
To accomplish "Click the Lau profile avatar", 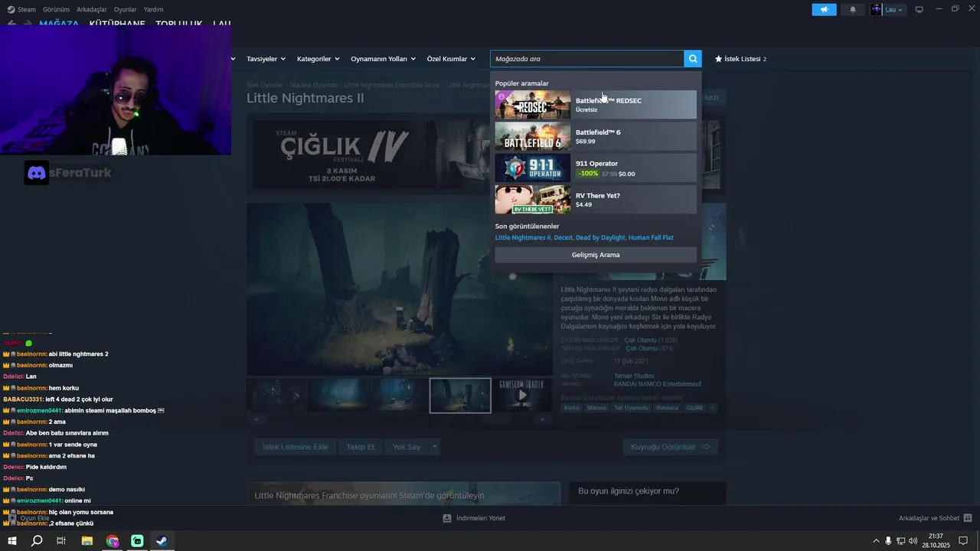I will [877, 9].
